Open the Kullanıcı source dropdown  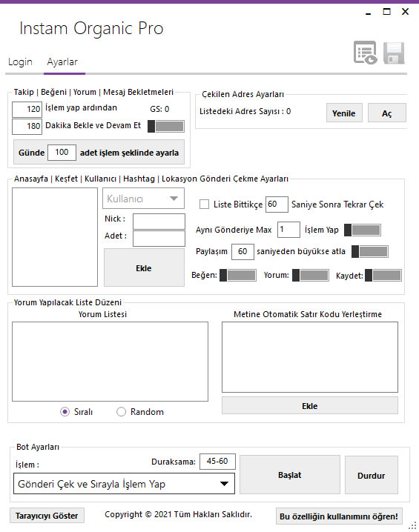(143, 199)
